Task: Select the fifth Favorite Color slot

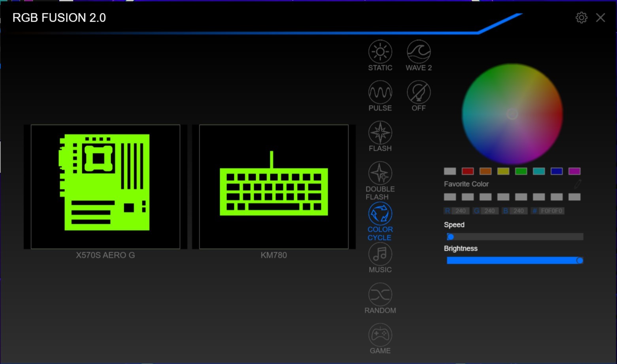Action: pyautogui.click(x=521, y=197)
